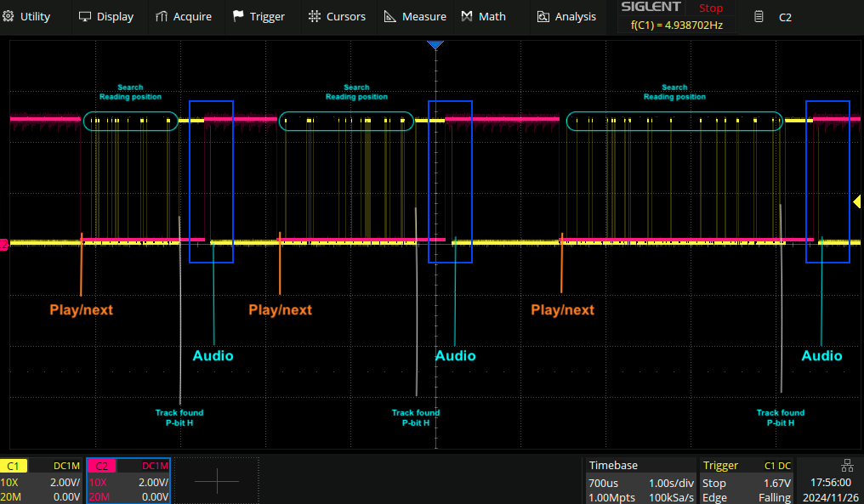
Task: Select the yellow trigger level arrow marker
Action: pyautogui.click(x=857, y=201)
